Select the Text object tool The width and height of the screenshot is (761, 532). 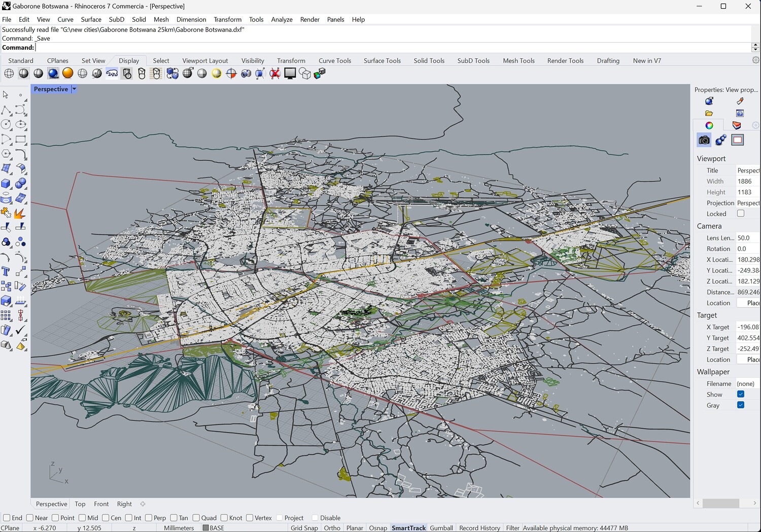(6, 271)
